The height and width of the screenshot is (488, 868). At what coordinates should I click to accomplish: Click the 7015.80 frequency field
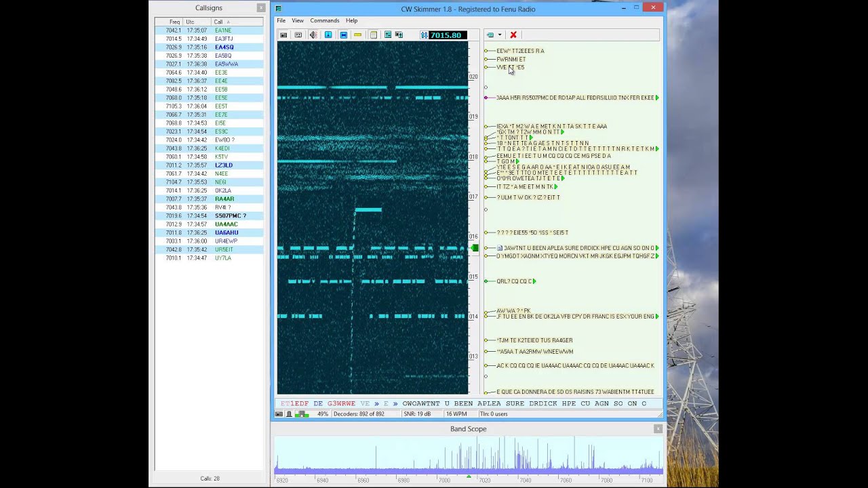[447, 35]
